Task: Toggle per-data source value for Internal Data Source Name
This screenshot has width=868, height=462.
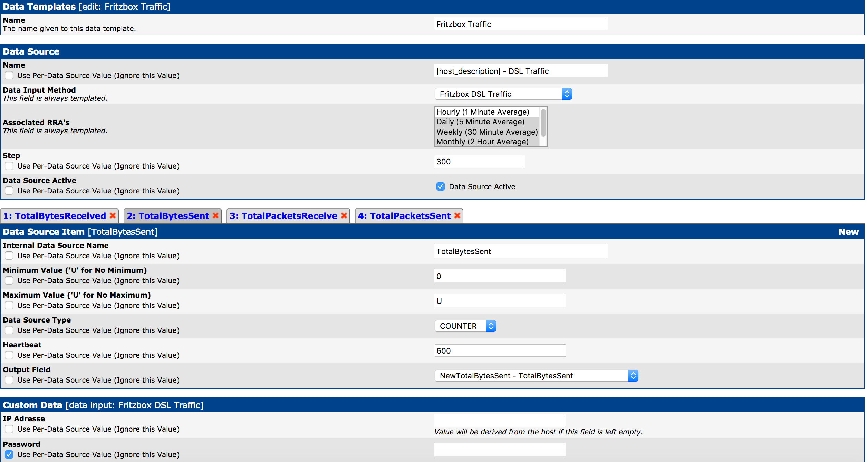Action: 9,256
